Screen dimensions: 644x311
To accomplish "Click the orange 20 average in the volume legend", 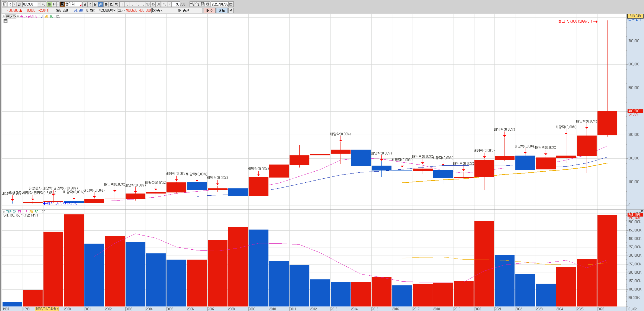I will coord(31,212).
